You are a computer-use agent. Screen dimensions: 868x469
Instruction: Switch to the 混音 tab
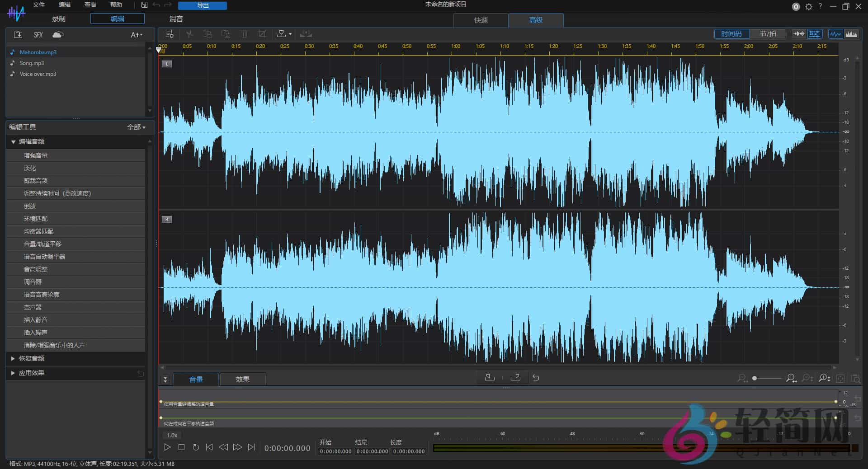pos(176,19)
